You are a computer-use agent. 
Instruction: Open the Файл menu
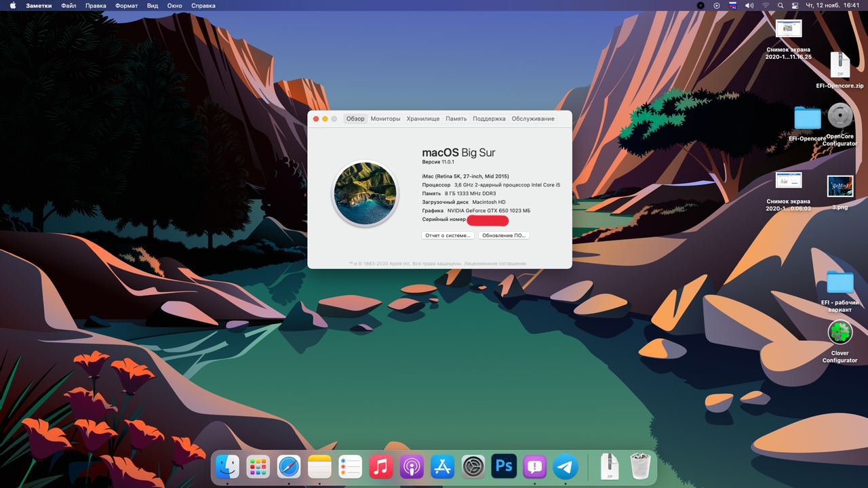(68, 5)
